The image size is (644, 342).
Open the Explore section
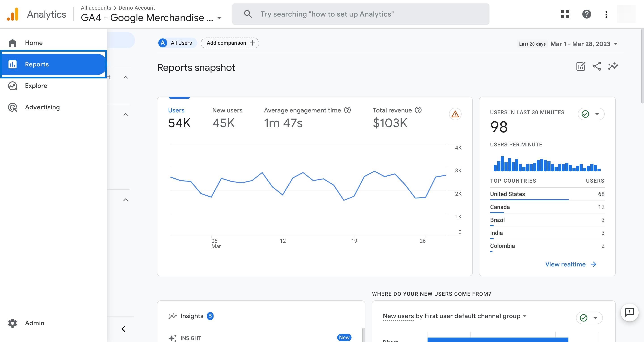pos(53,86)
